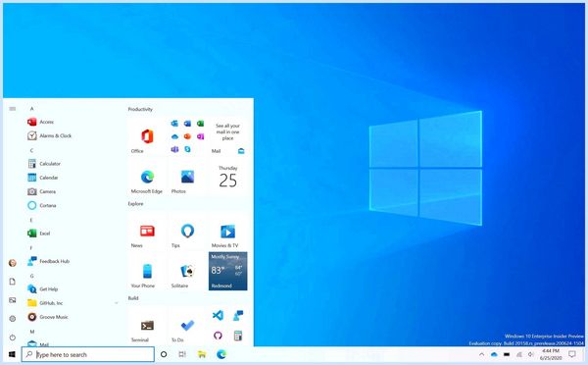Open the calculator small tile in Build

238,336
